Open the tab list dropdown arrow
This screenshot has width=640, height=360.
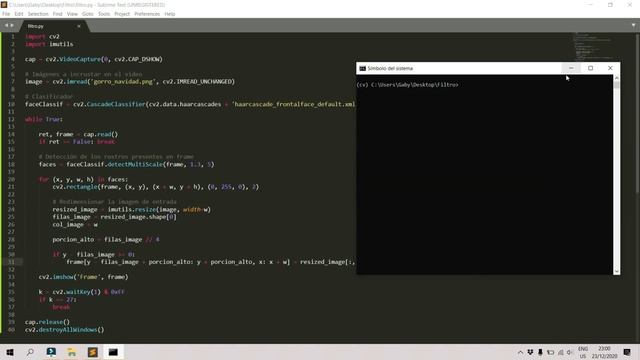coord(633,25)
